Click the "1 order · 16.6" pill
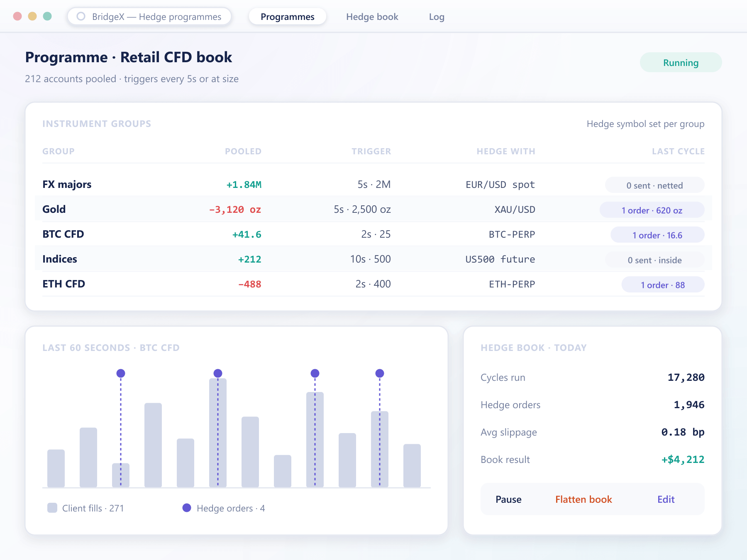Image resolution: width=747 pixels, height=560 pixels. [x=657, y=235]
